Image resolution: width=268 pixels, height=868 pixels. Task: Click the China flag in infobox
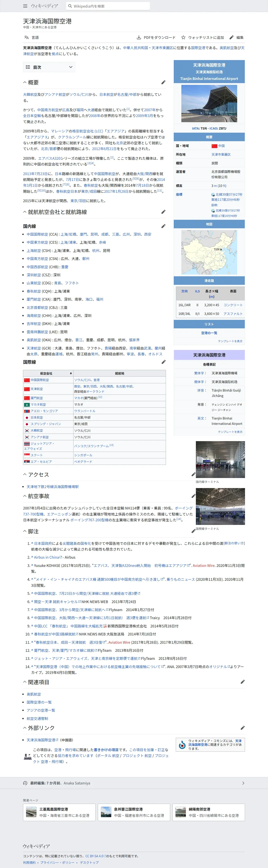click(x=214, y=146)
